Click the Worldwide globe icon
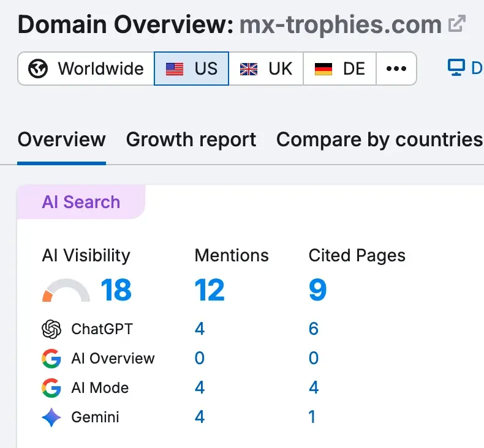The width and height of the screenshot is (484, 448). click(x=38, y=69)
